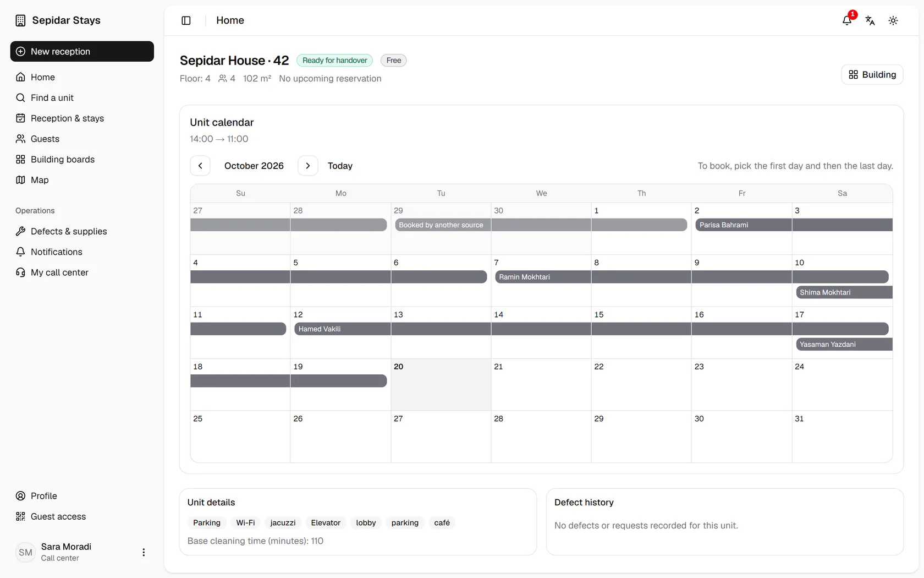Toggle the sidebar panel icon
Viewport: 924px width, 578px height.
click(x=186, y=20)
